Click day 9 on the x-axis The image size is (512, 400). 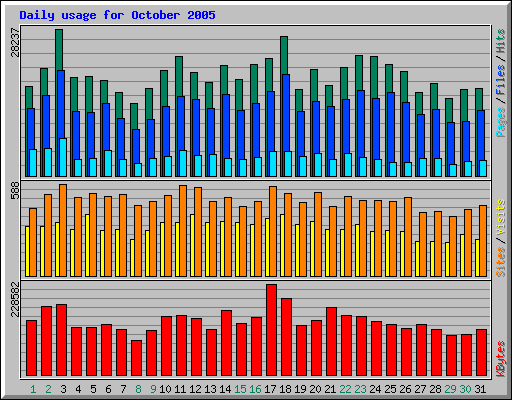(x=153, y=389)
